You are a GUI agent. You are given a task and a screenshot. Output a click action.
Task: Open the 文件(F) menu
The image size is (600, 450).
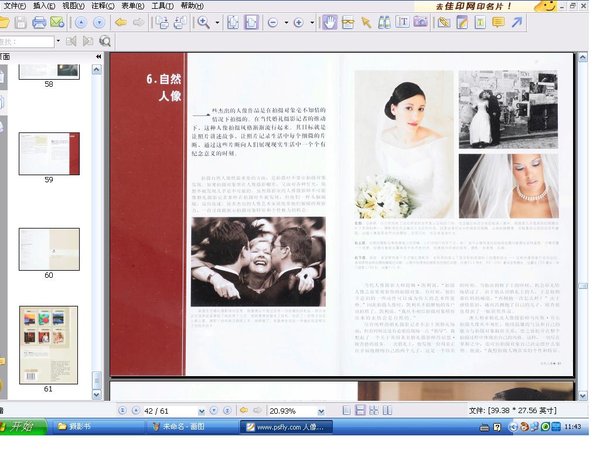click(13, 6)
